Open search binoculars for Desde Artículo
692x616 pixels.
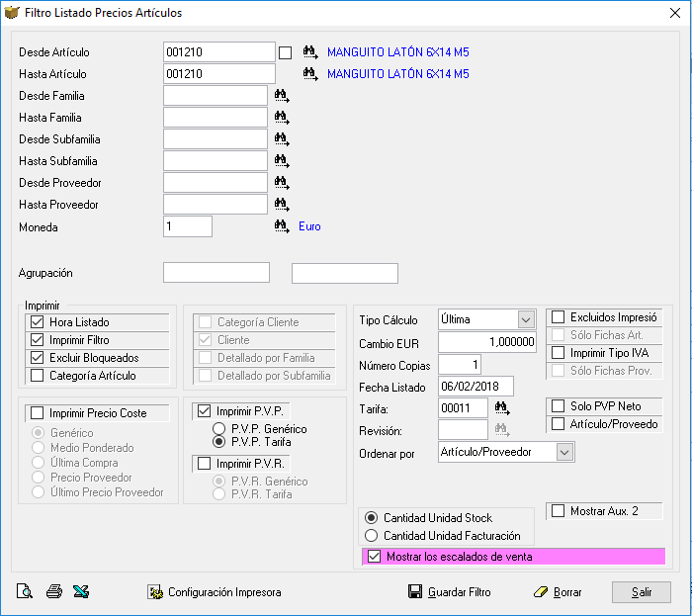[x=310, y=52]
